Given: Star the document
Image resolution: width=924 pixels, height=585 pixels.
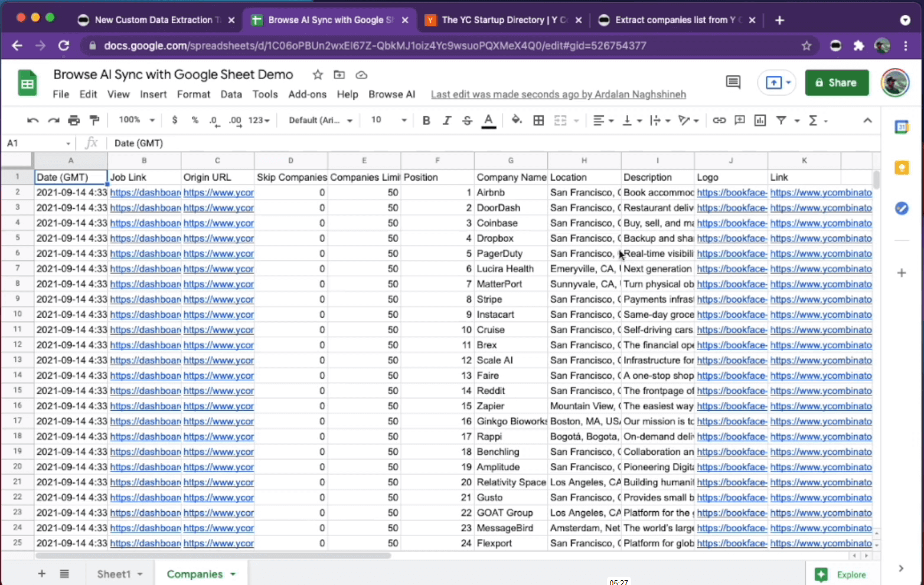Looking at the screenshot, I should click(x=318, y=75).
